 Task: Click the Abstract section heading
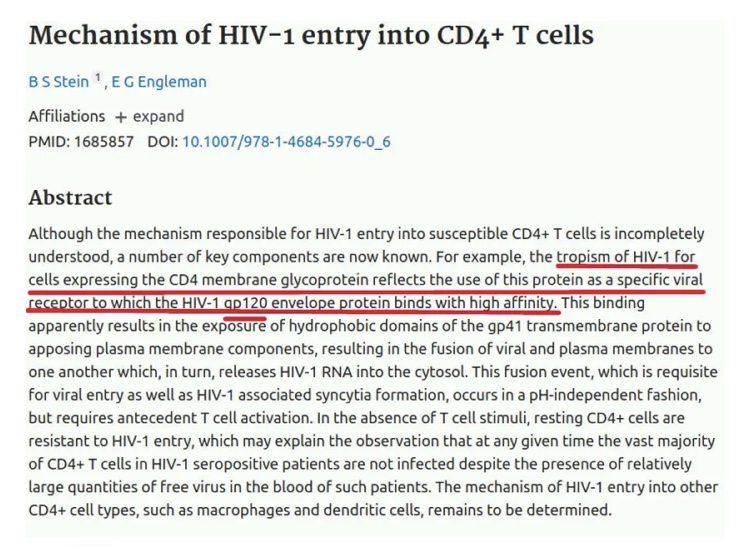coord(70,198)
